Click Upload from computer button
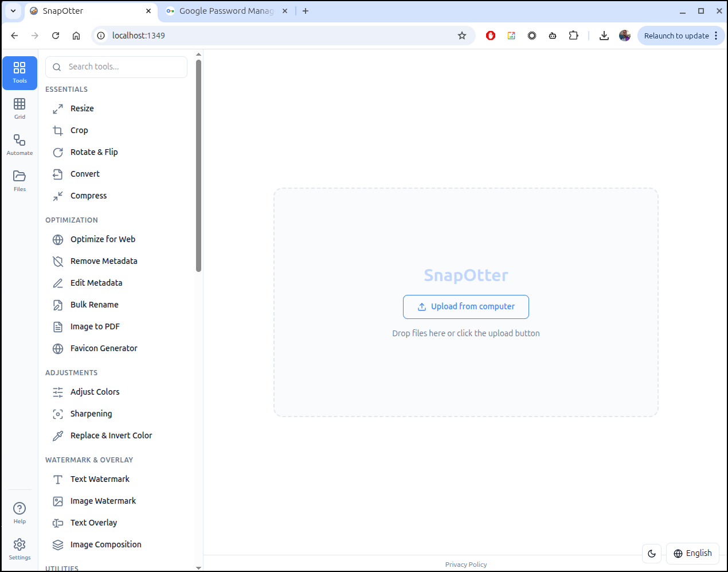The image size is (728, 572). tap(466, 306)
